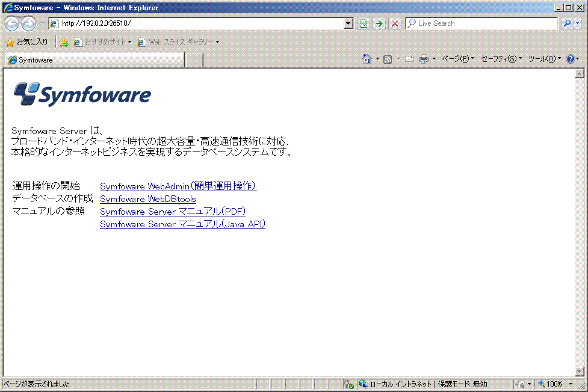Click the Live Search magnifier button

[x=567, y=23]
